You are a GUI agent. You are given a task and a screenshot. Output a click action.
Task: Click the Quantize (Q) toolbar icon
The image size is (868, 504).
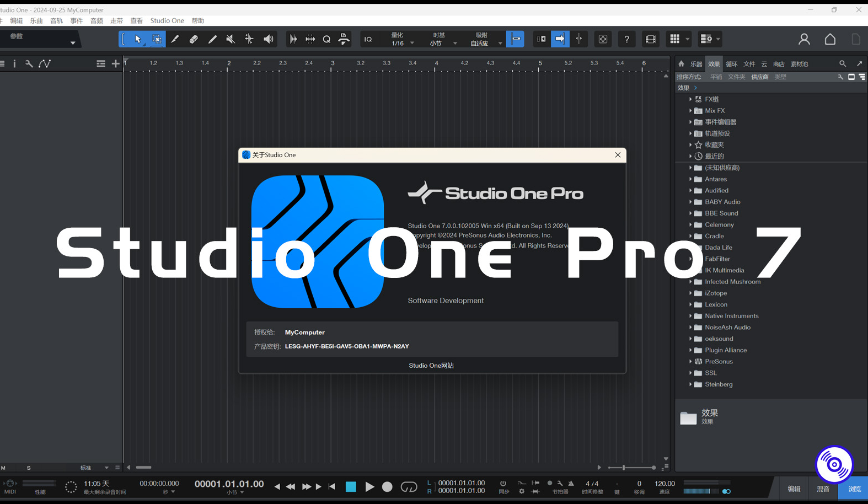(326, 39)
